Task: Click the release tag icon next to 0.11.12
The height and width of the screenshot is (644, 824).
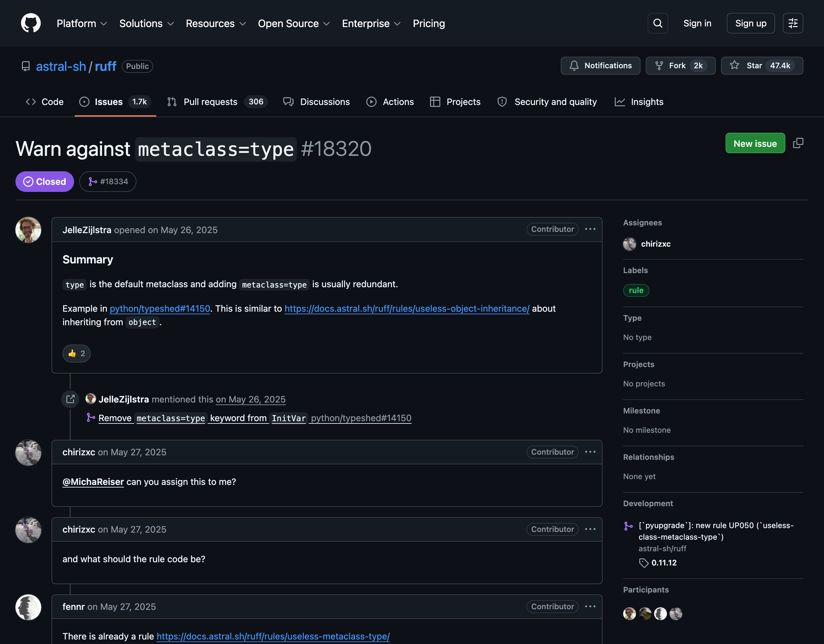Action: 644,563
